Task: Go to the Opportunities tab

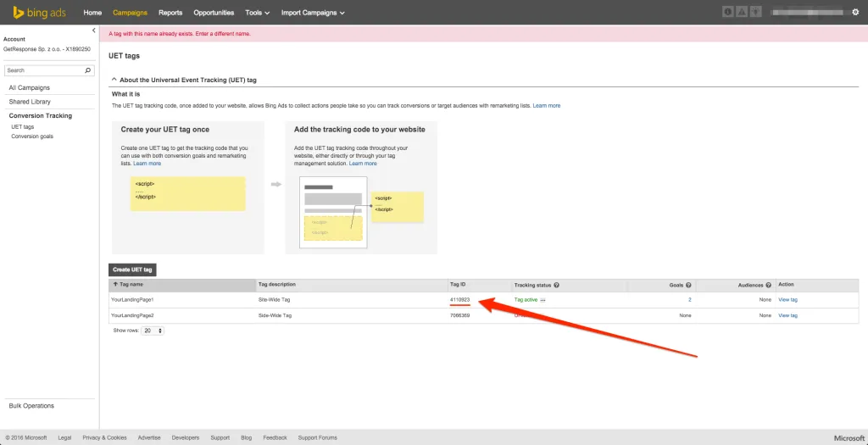Action: pyautogui.click(x=214, y=12)
